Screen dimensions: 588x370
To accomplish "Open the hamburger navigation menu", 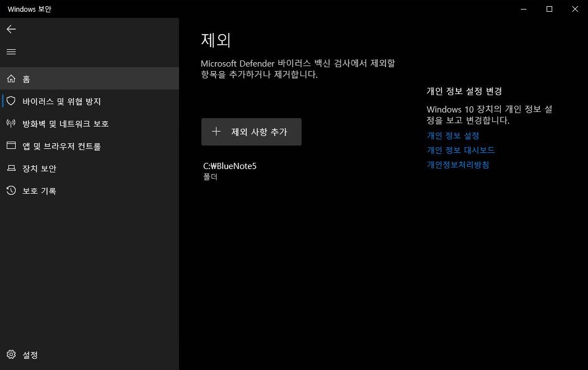I will coord(11,52).
